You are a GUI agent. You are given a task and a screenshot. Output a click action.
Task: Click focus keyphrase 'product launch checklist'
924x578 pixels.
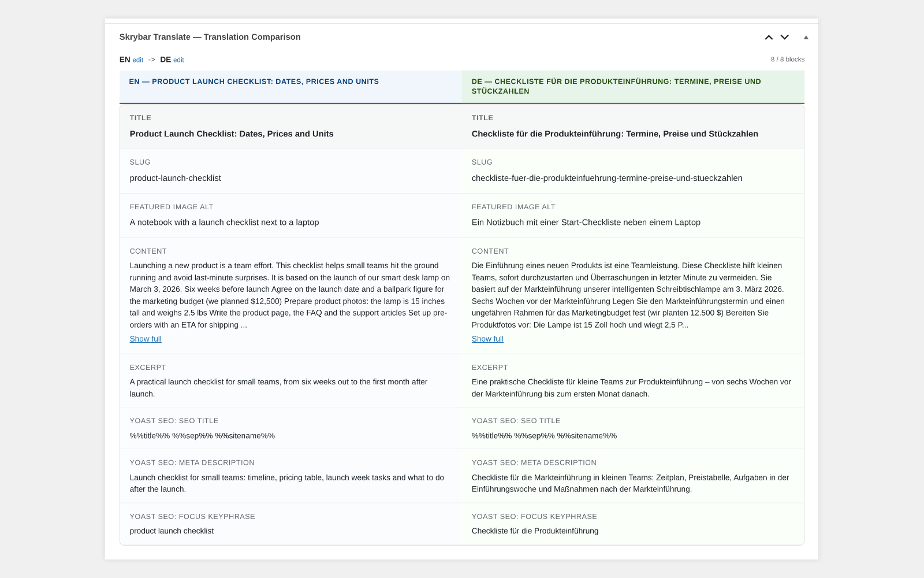[172, 531]
